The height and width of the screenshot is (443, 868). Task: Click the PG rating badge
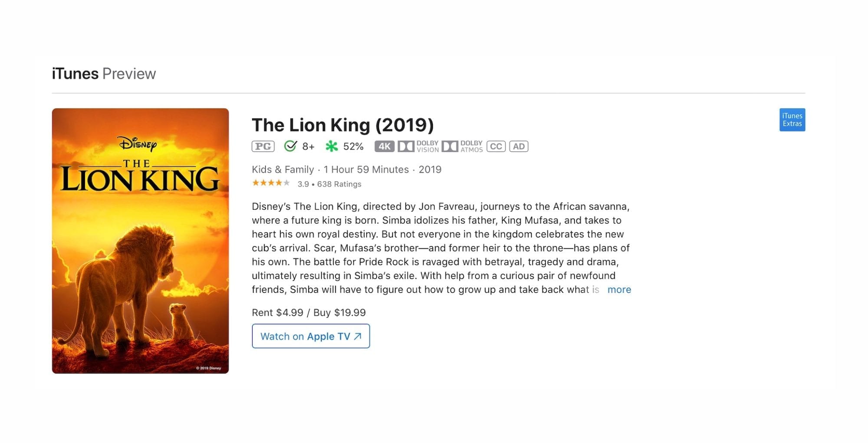coord(263,146)
